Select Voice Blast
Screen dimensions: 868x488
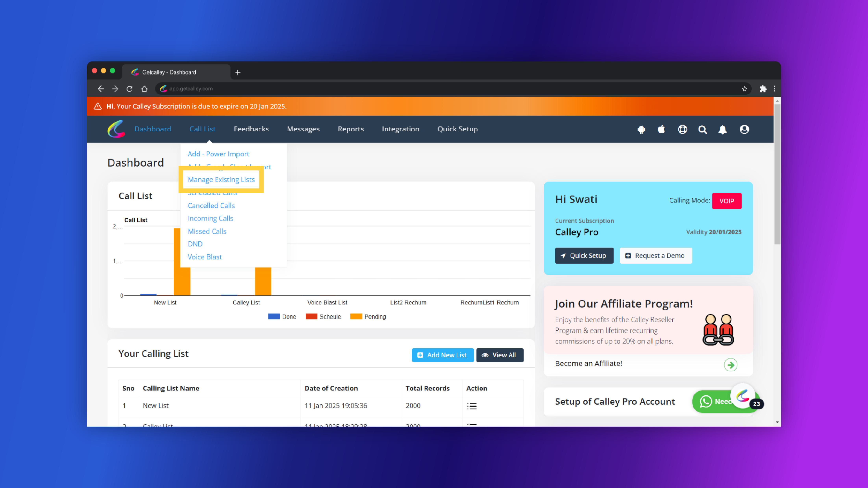(205, 257)
